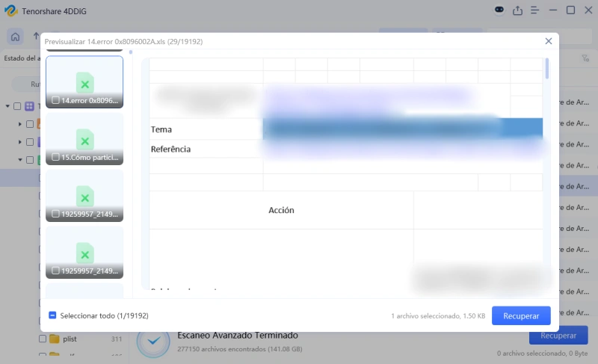Open the hamburger menu icon in title bar
The height and width of the screenshot is (364, 598).
click(534, 10)
